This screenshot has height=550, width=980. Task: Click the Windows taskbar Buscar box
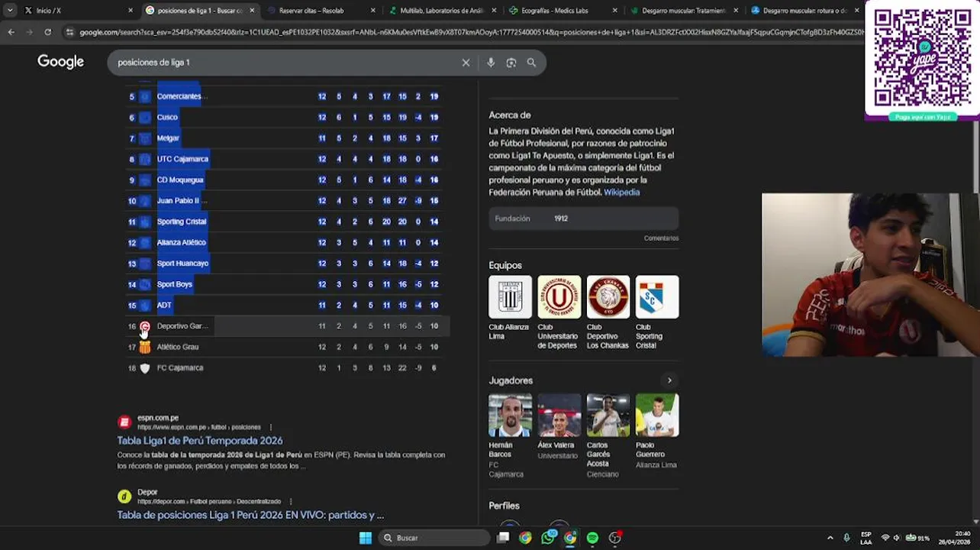434,538
